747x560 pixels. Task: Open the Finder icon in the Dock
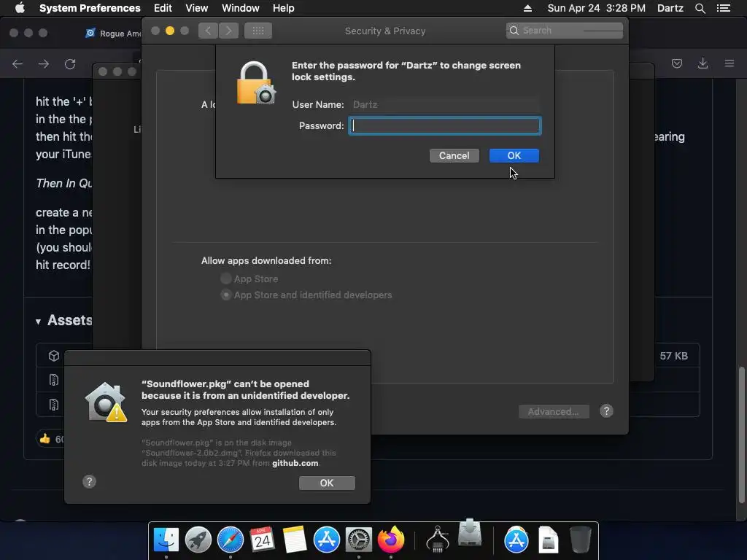[166, 540]
